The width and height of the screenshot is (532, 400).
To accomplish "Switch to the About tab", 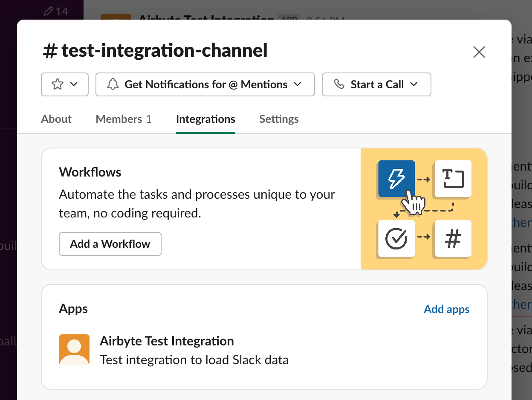I will pos(56,119).
